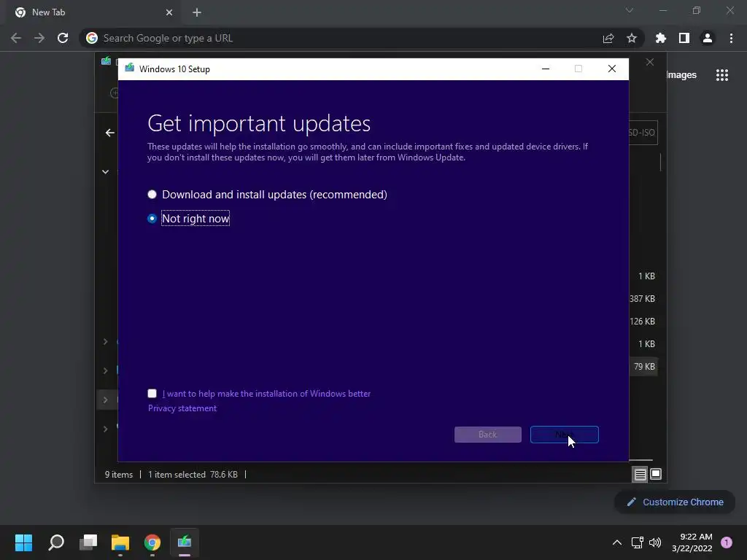Image resolution: width=747 pixels, height=560 pixels.
Task: Click Windows Setup taskbar icon
Action: click(185, 542)
